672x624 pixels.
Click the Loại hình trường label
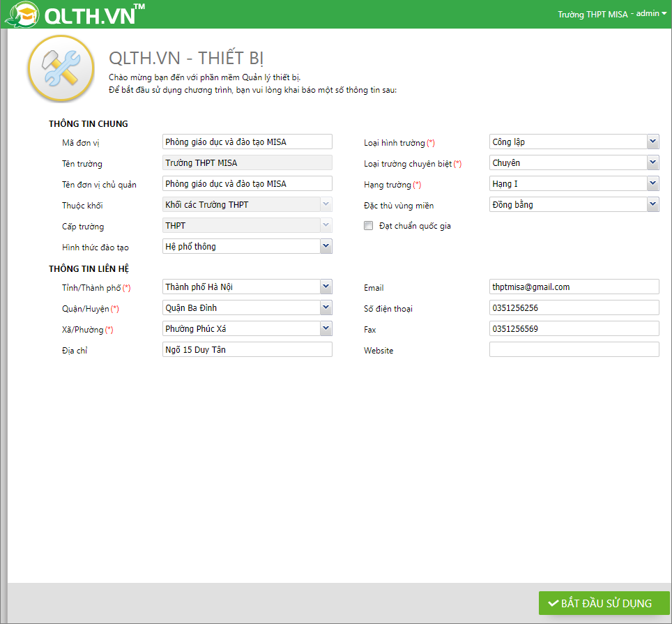399,143
